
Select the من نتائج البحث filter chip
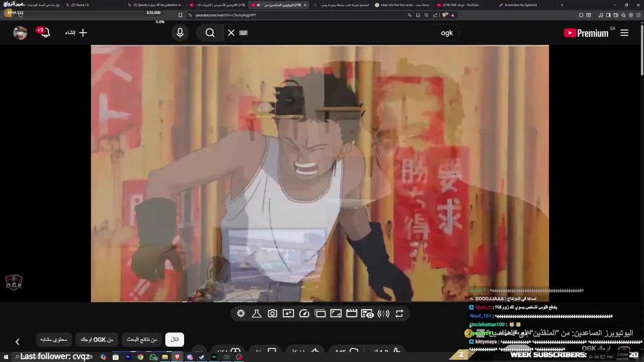click(141, 339)
